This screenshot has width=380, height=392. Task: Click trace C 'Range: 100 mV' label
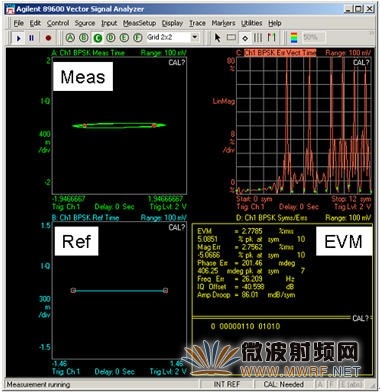[348, 53]
